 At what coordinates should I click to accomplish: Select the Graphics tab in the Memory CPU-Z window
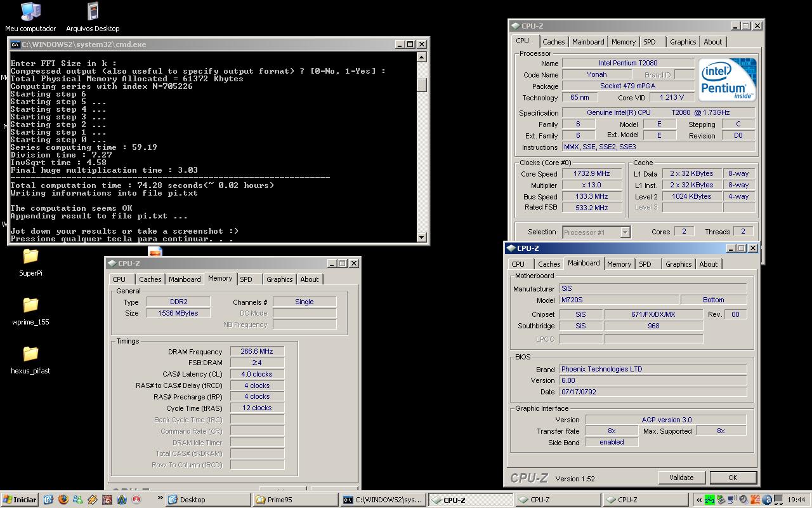(280, 279)
